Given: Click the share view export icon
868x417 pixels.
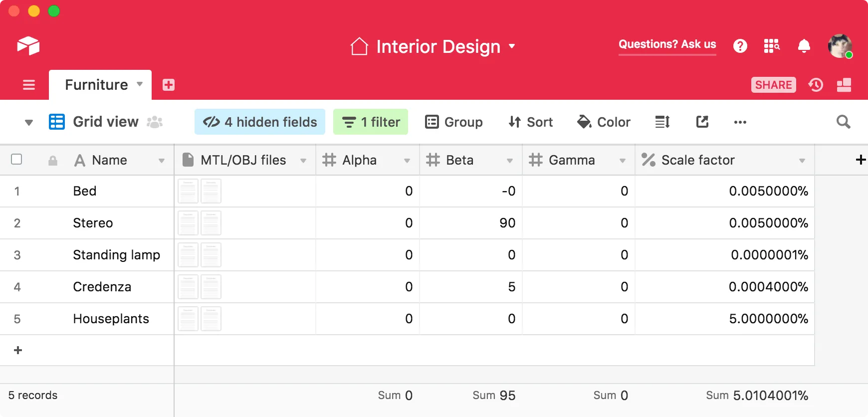Looking at the screenshot, I should point(702,122).
